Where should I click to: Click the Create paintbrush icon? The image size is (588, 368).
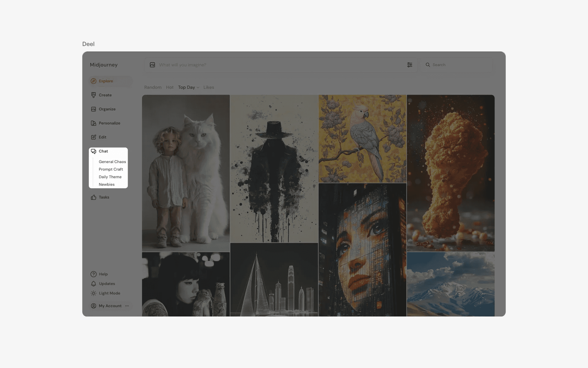coord(93,95)
